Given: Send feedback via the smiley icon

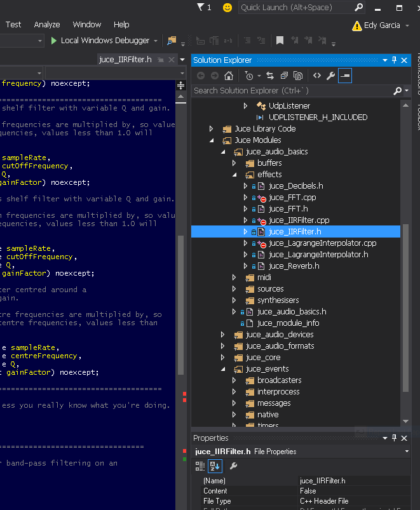Looking at the screenshot, I should [x=227, y=8].
